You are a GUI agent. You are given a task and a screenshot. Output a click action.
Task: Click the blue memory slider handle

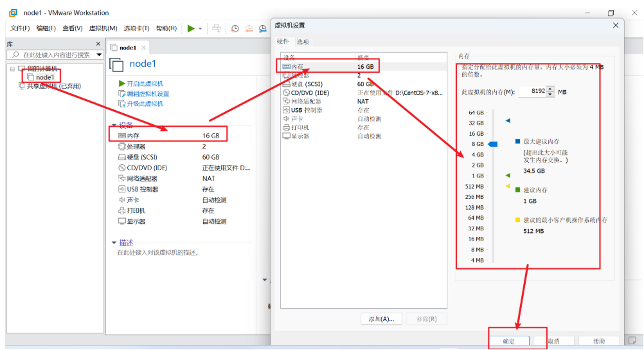click(493, 144)
